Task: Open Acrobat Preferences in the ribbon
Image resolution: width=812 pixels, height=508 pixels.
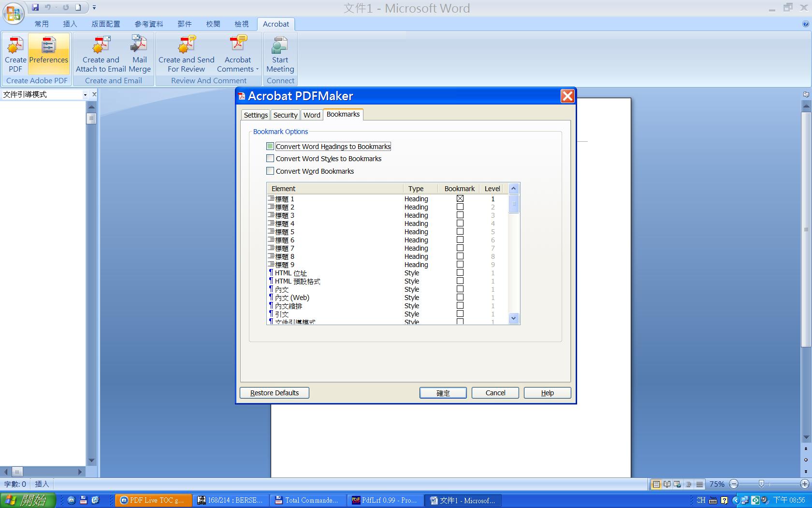Action: pos(48,54)
